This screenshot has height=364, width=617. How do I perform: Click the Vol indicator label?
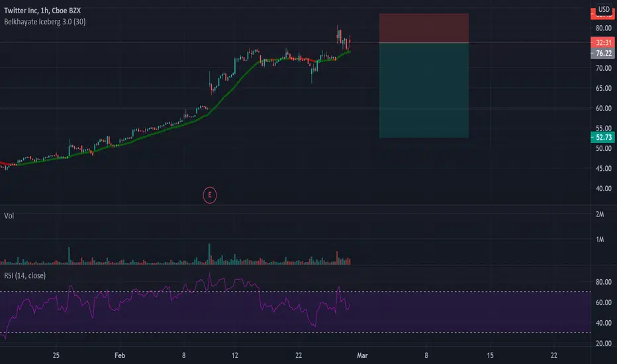point(9,216)
